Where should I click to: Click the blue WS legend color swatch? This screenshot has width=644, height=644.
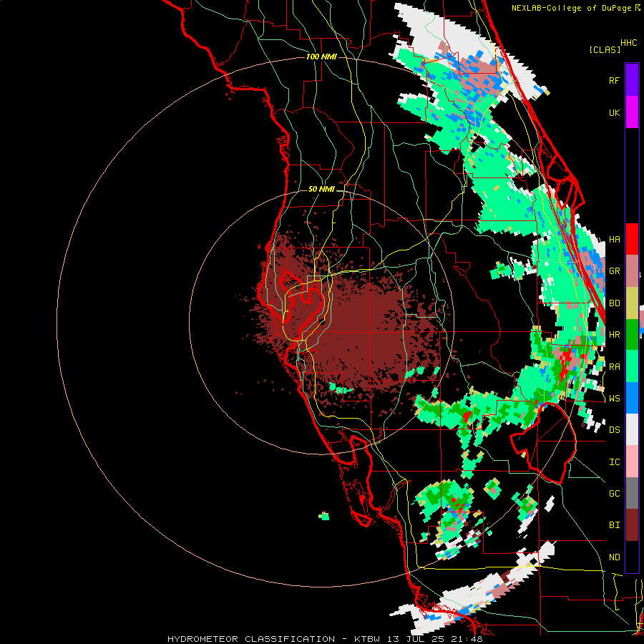632,398
